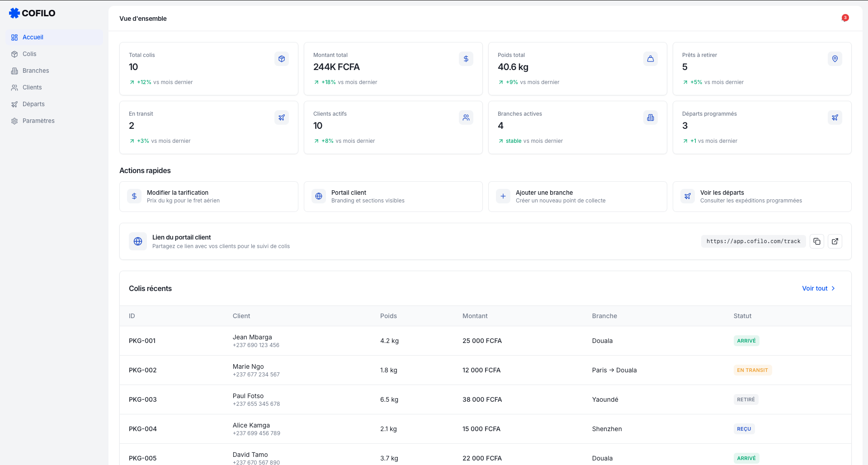Open Colis in the sidebar

29,54
